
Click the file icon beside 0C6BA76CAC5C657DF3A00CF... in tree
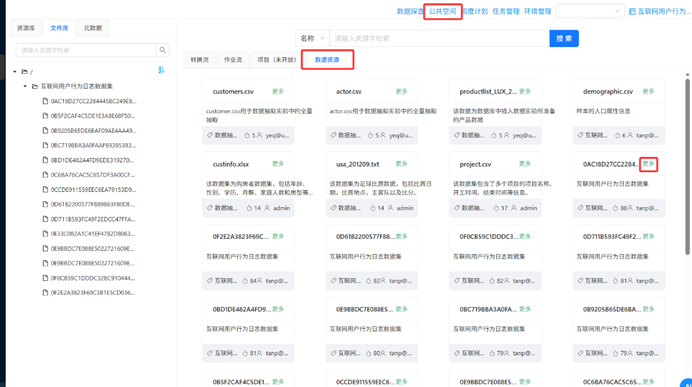coord(45,175)
